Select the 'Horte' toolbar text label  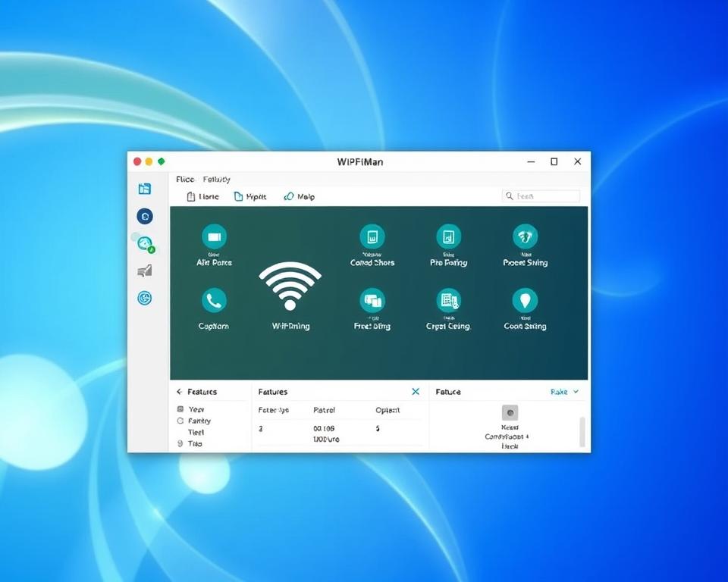(x=209, y=197)
